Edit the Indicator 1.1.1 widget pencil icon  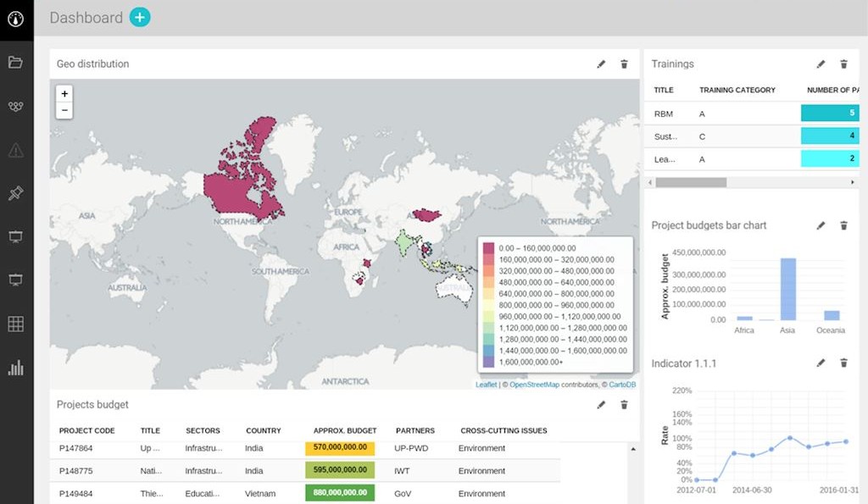821,363
